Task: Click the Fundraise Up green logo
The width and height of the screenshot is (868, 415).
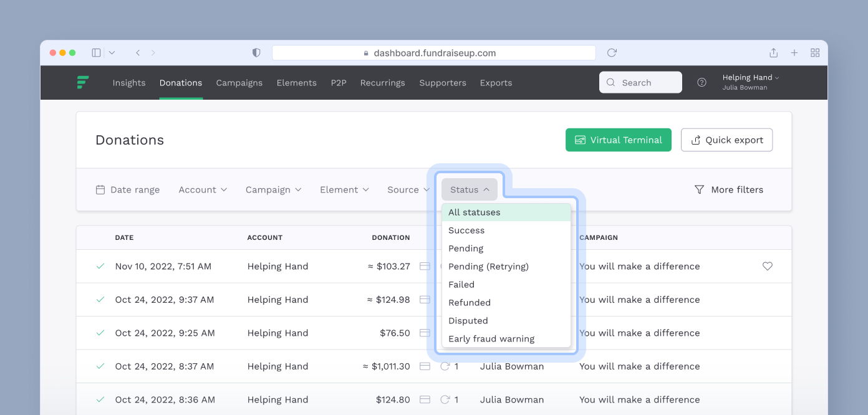Action: [83, 82]
